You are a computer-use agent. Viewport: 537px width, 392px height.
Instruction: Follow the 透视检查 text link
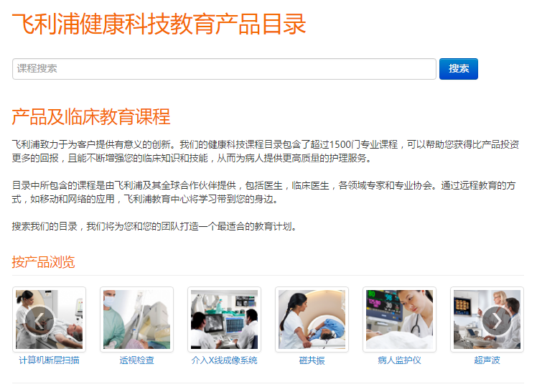[136, 360]
